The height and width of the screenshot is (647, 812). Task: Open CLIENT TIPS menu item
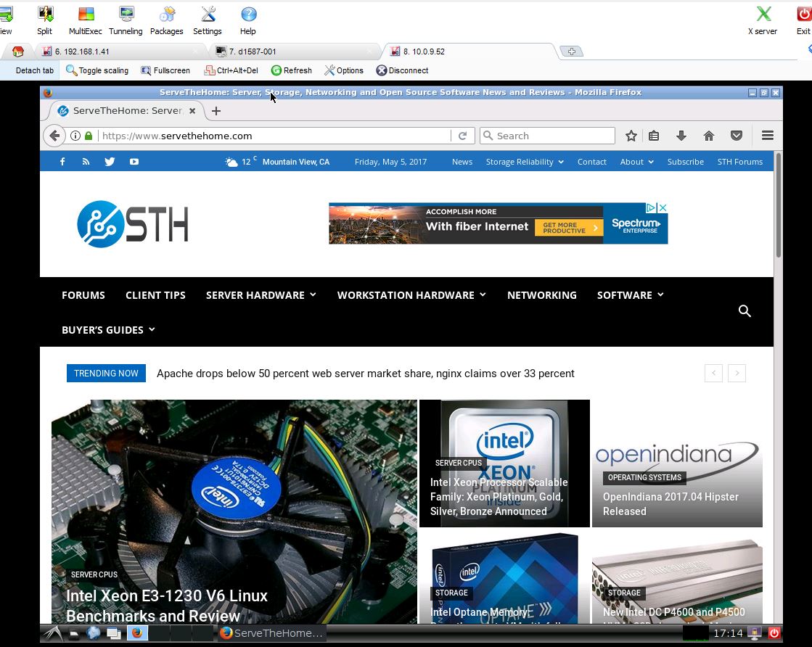[155, 295]
